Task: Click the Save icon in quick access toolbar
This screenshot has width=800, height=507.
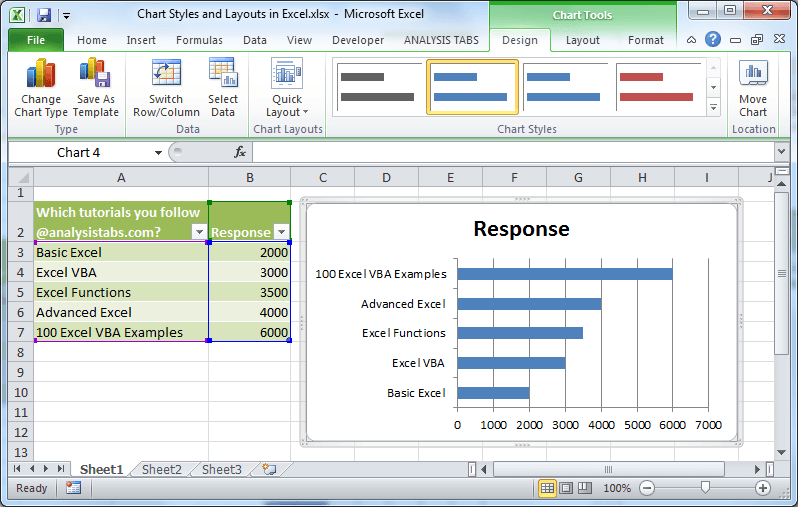Action: point(44,15)
